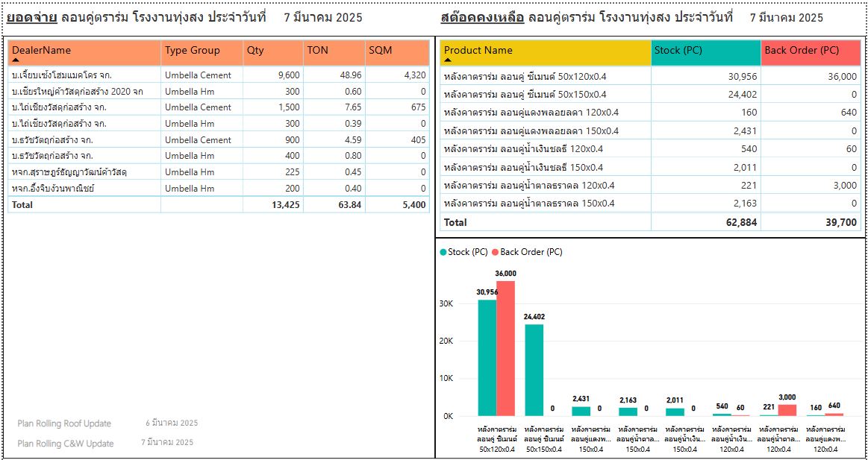Click the SQM column header
The image size is (868, 460).
click(380, 51)
